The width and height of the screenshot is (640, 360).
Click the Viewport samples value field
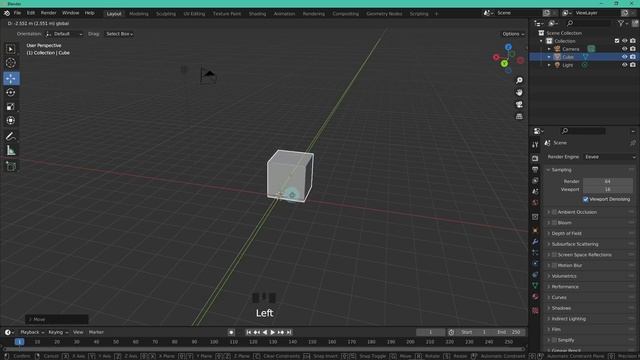pos(608,189)
